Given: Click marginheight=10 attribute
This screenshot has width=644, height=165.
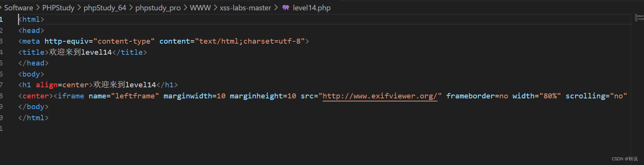Looking at the screenshot, I should coord(263,96).
